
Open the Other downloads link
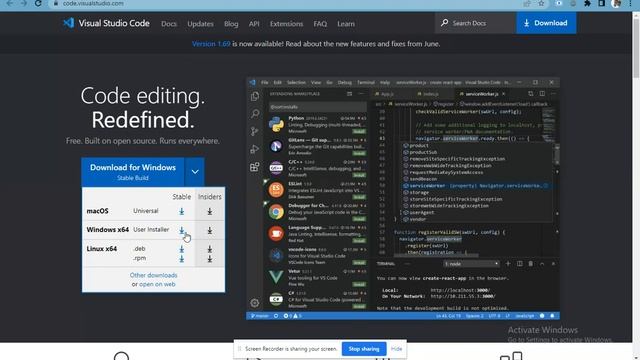tap(153, 275)
